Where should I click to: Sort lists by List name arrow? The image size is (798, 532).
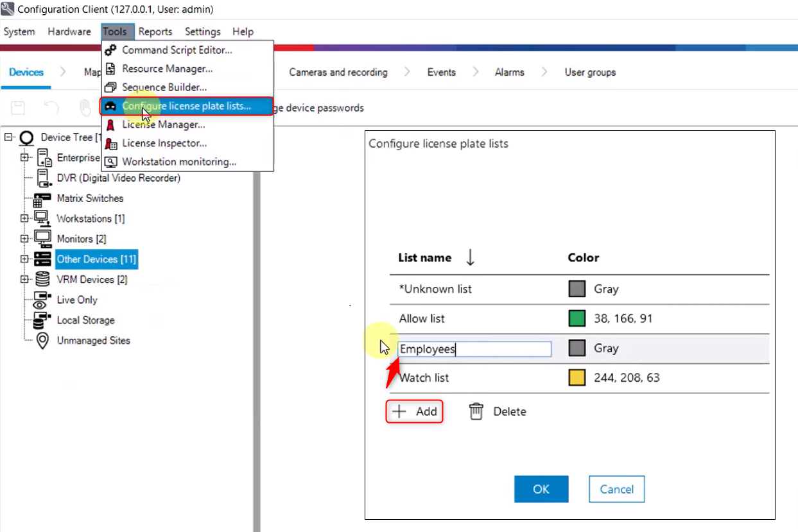(x=470, y=258)
